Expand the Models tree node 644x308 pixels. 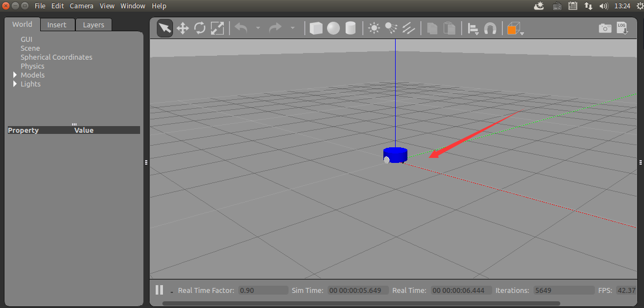[15, 75]
